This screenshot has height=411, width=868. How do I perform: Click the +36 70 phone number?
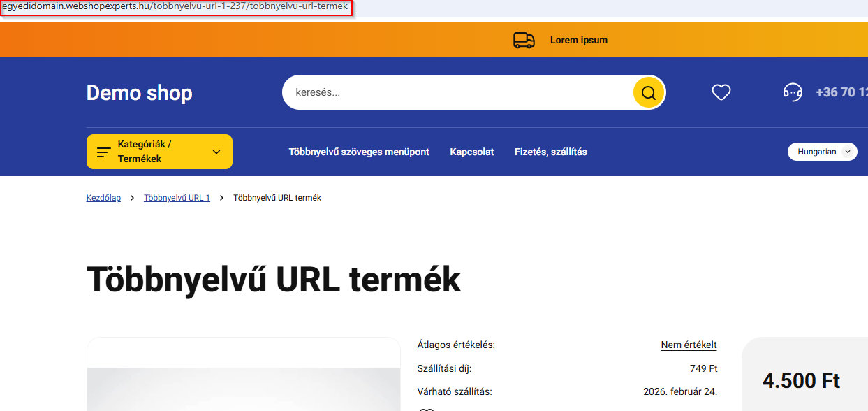[x=841, y=92]
